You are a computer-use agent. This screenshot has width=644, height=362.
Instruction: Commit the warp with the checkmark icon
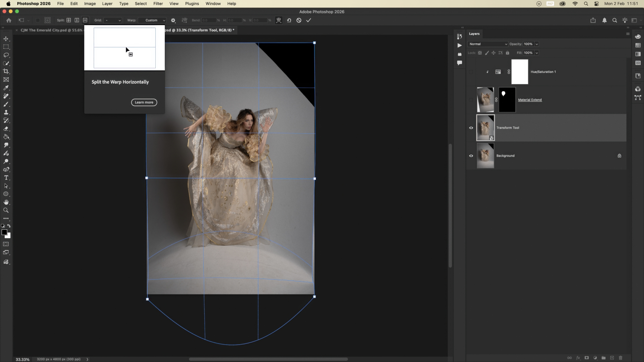pyautogui.click(x=308, y=20)
